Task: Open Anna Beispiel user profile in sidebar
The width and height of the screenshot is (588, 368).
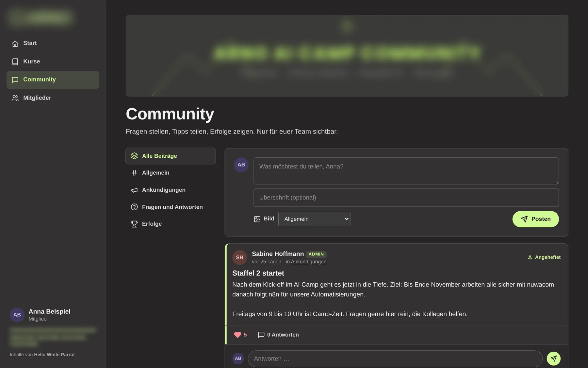Action: point(49,315)
